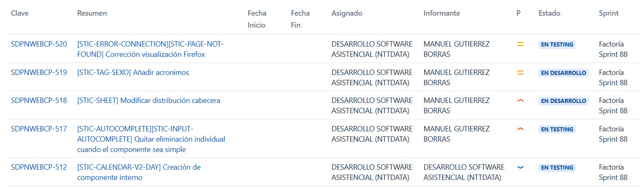This screenshot has width=644, height=189.
Task: Click medium priority icon for SDPNWEBCP-519
Action: 520,73
